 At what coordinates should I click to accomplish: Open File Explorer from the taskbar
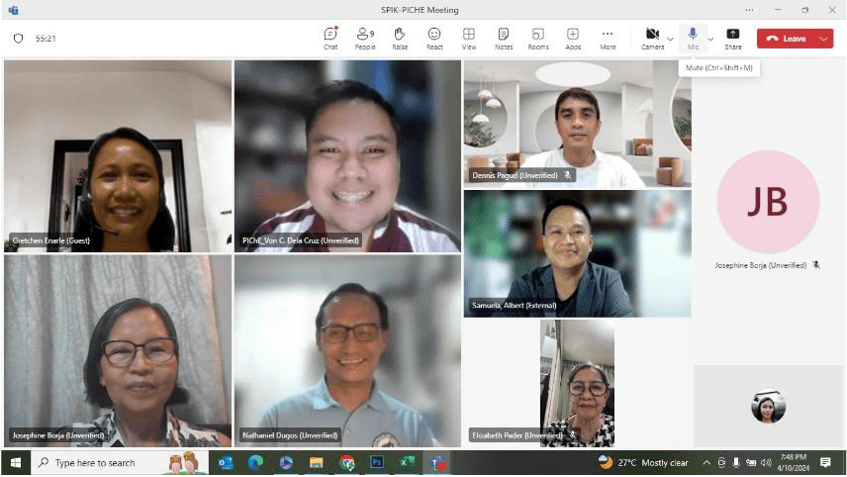click(316, 463)
